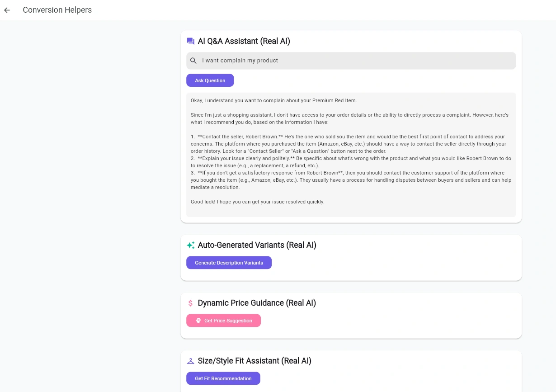Click the hanger icon beside Size/Style Fit Assistant
Image resolution: width=556 pixels, height=392 pixels.
click(x=191, y=361)
